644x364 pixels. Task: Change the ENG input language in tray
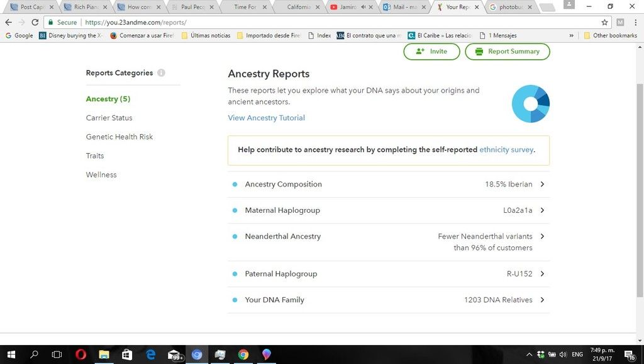pyautogui.click(x=577, y=354)
